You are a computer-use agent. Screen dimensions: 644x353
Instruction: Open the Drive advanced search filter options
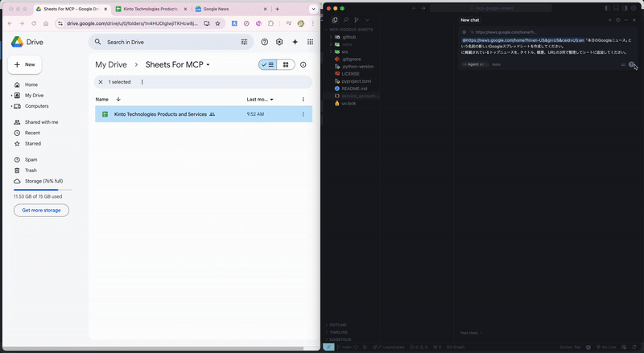[x=244, y=42]
